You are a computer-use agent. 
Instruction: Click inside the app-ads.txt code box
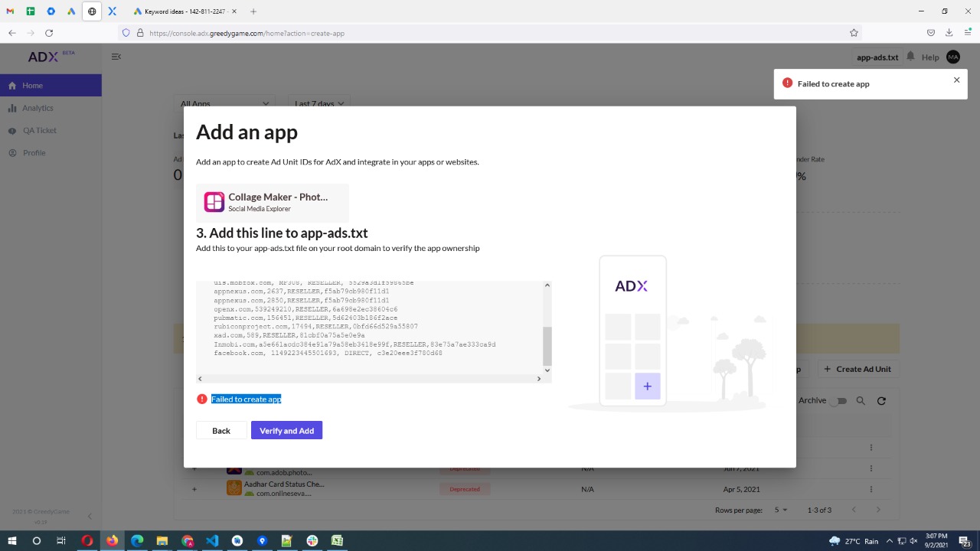pyautogui.click(x=369, y=327)
